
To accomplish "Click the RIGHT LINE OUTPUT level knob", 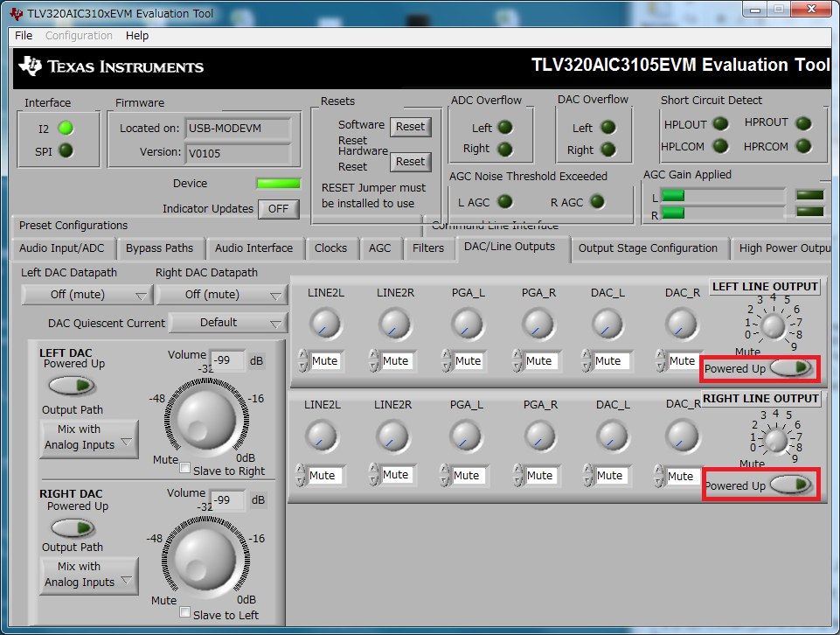I will click(x=775, y=440).
